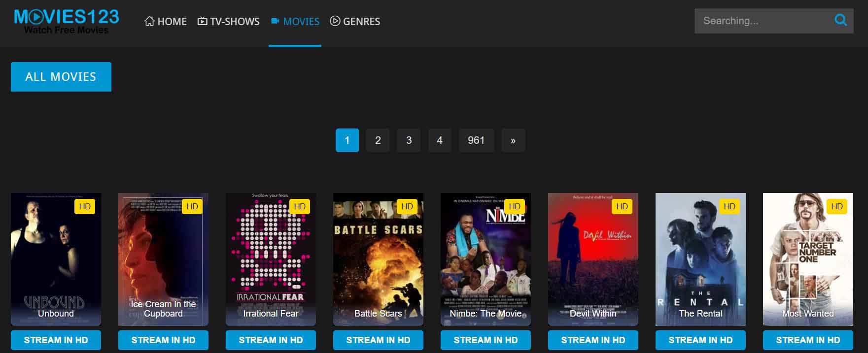Stream Devil Within in HD
Screen dimensions: 868x353
click(593, 340)
